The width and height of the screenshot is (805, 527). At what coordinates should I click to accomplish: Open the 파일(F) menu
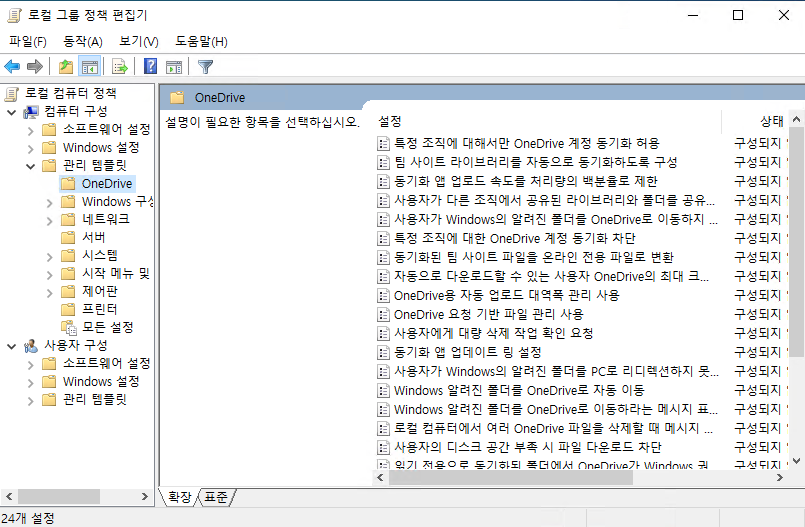pyautogui.click(x=28, y=42)
